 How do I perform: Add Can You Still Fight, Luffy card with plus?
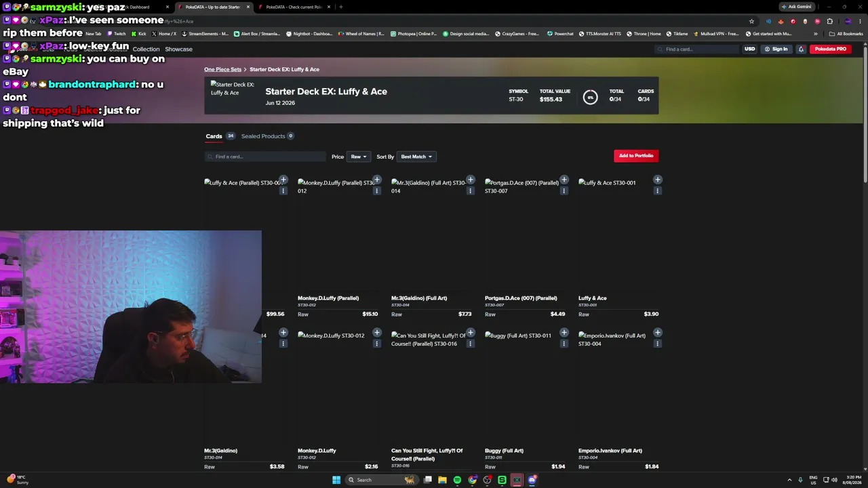point(471,332)
